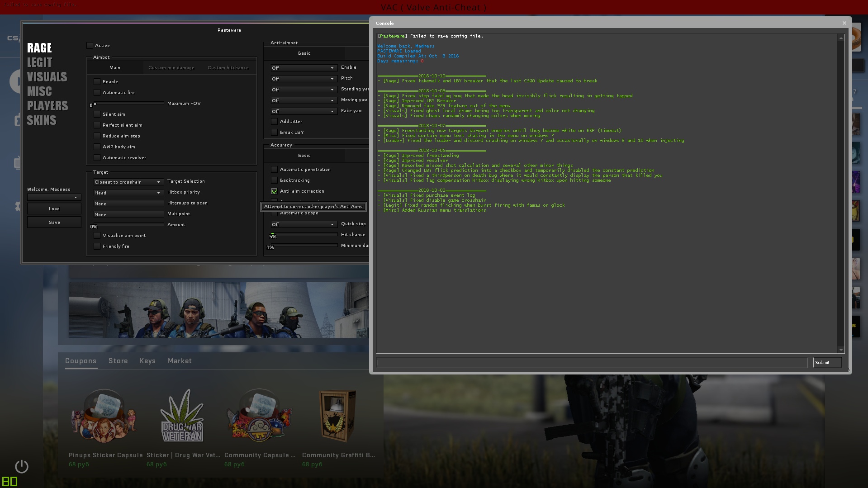Select the Drug War Veteran sticker icon
868x488 pixels.
click(x=182, y=417)
